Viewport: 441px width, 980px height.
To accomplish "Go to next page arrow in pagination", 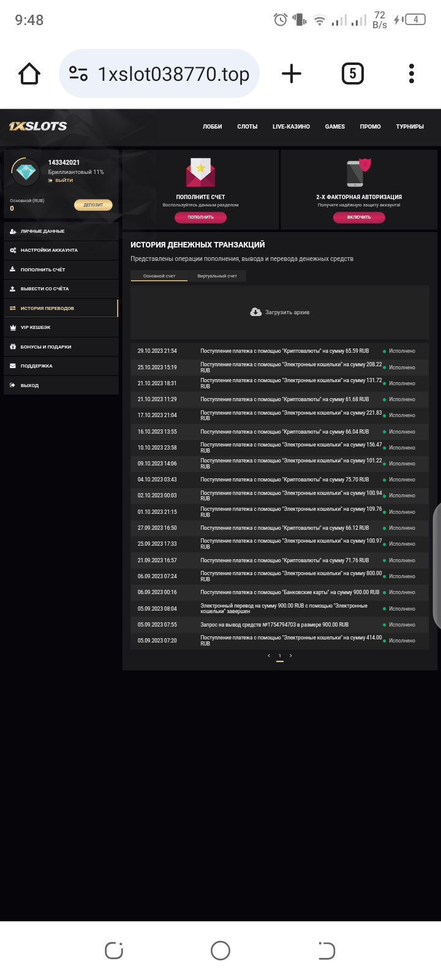I will click(x=291, y=656).
